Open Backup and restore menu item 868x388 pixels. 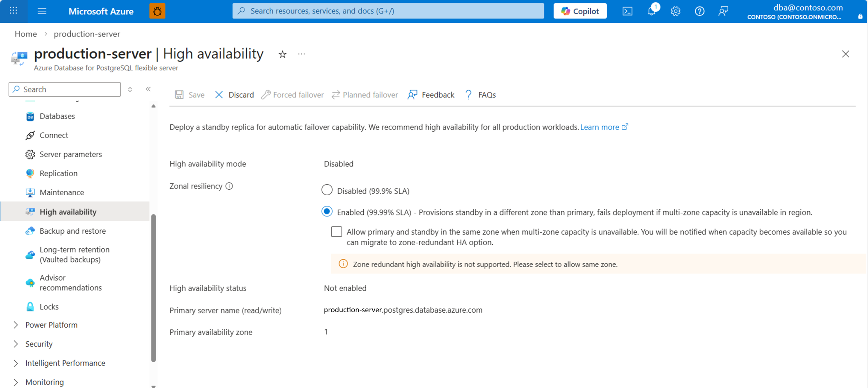pos(72,231)
